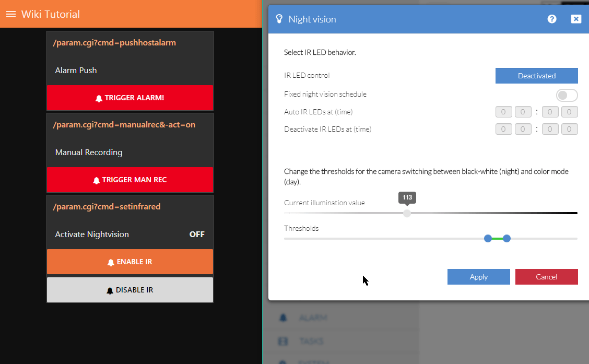Toggle the Fixed night vision schedule switch

[567, 95]
